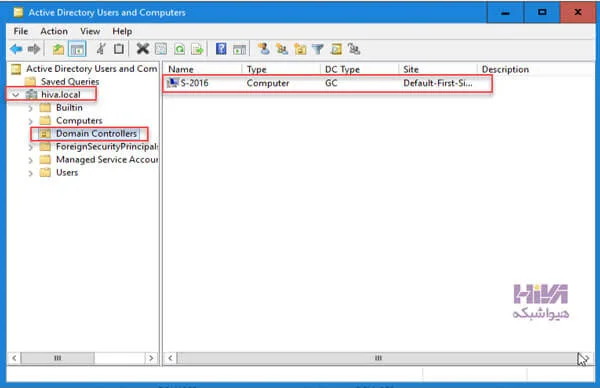Screen dimensions: 600x388
Task: Click list pane scrollbar left arrow
Action: click(170, 358)
